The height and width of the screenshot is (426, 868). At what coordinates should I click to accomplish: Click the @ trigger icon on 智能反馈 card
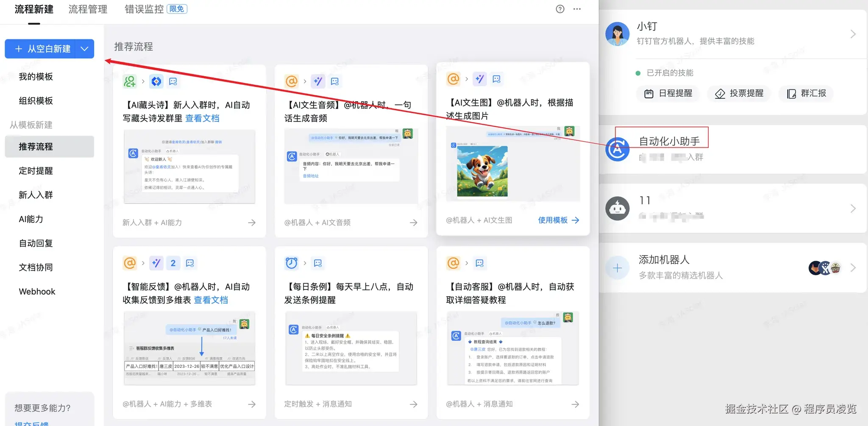click(130, 263)
